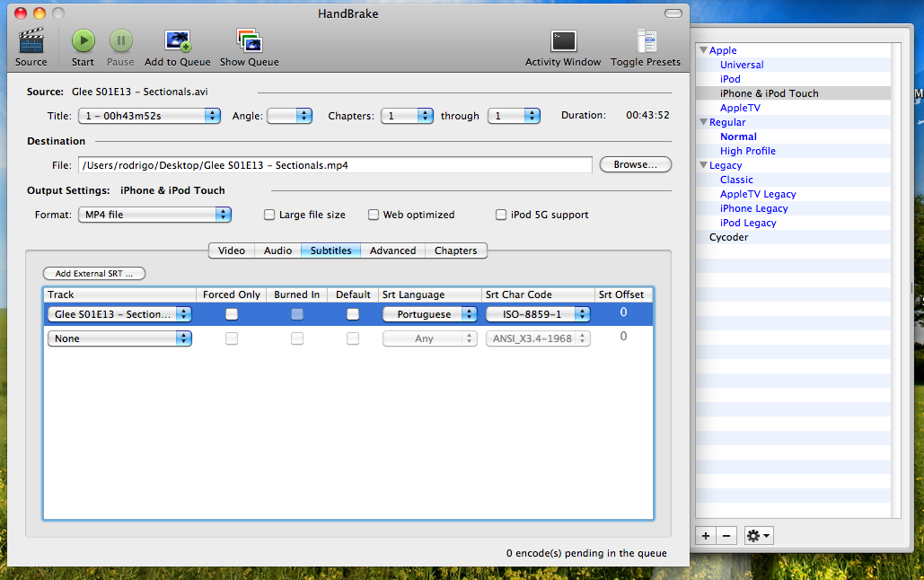Start encoding with the green Start button
924x580 pixels.
[84, 40]
